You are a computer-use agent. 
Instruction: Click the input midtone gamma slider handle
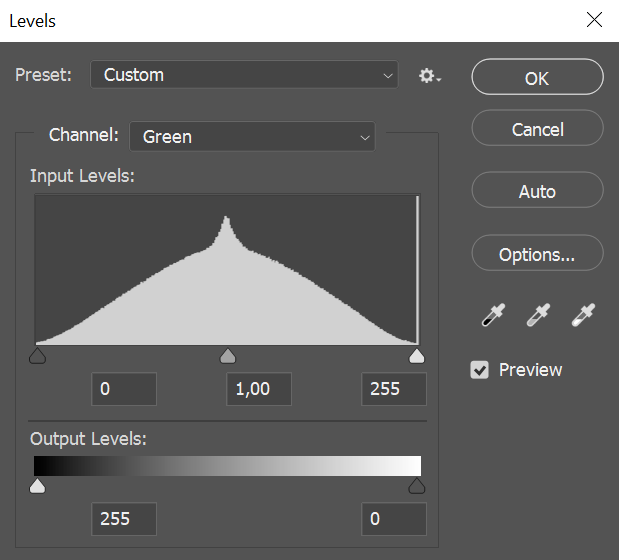227,356
